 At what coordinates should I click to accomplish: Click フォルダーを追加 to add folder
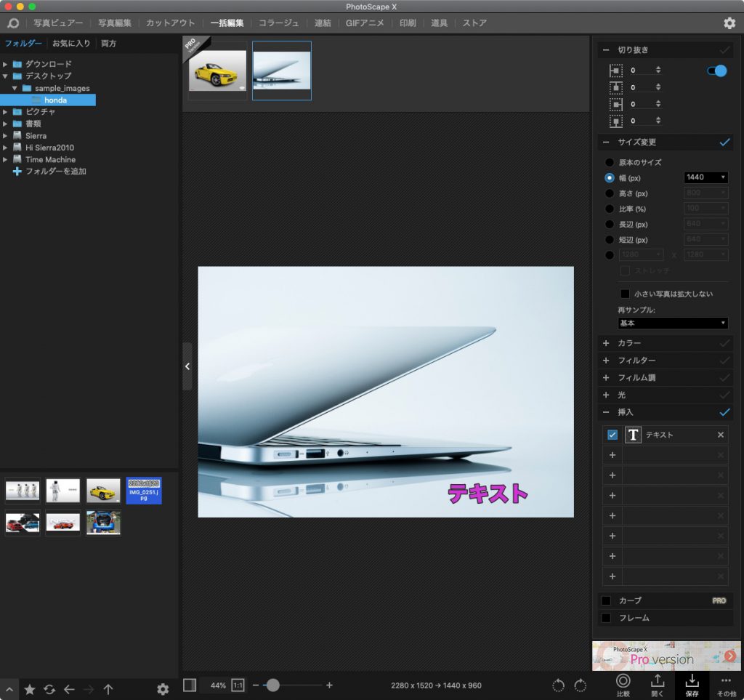click(x=55, y=172)
